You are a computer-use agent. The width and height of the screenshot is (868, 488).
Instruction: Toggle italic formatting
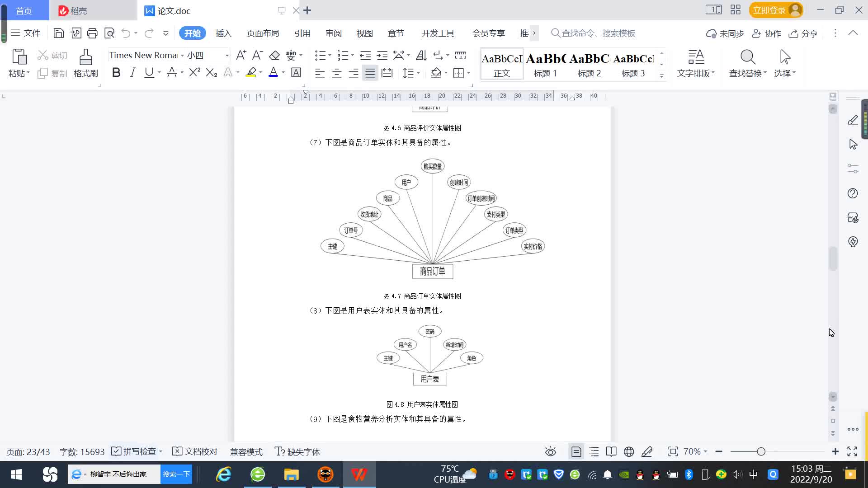(x=132, y=73)
